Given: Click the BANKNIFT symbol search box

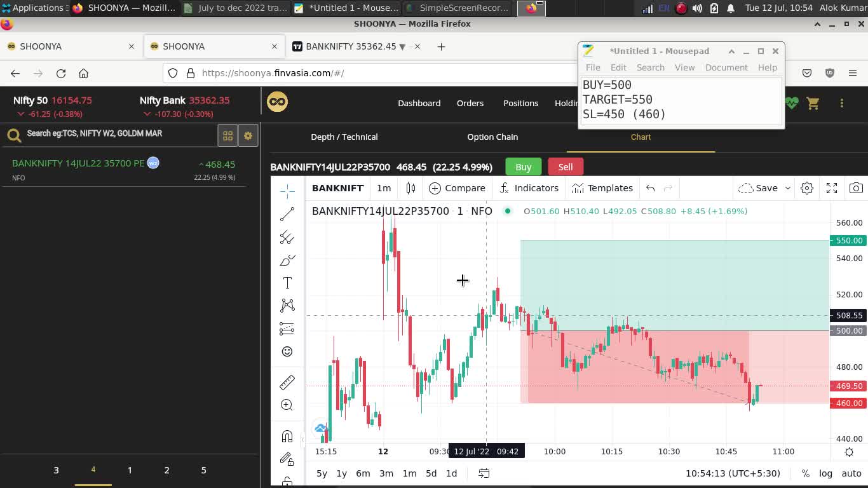Looking at the screenshot, I should click(337, 188).
